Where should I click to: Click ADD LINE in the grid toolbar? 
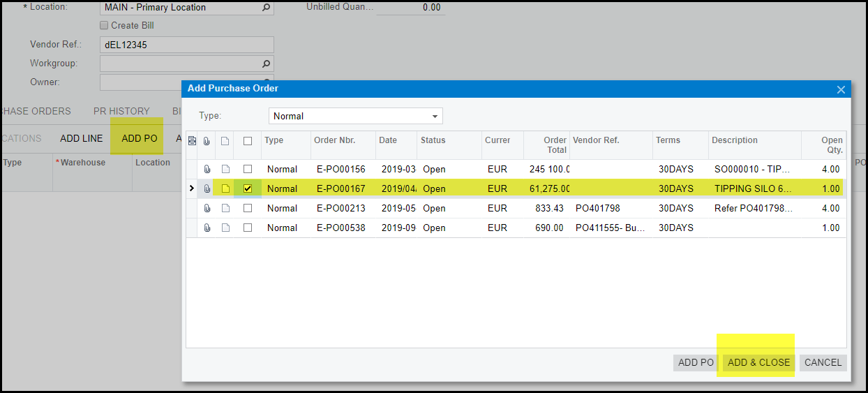pyautogui.click(x=81, y=138)
